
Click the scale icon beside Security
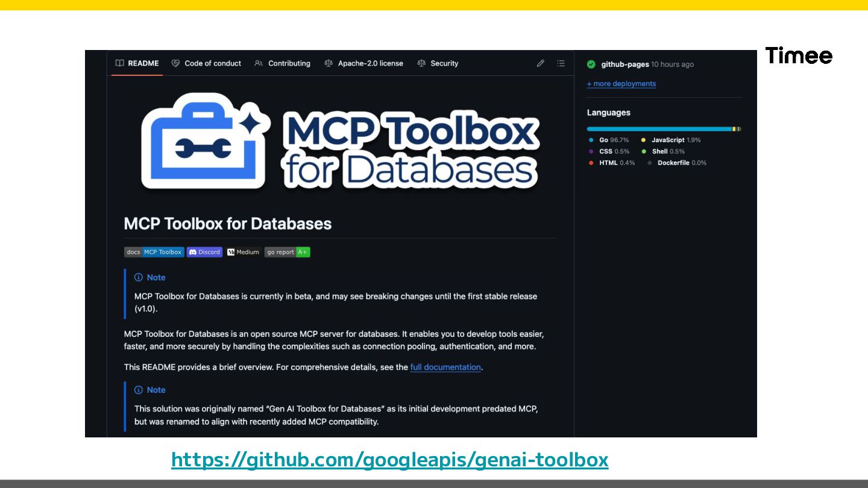point(421,63)
